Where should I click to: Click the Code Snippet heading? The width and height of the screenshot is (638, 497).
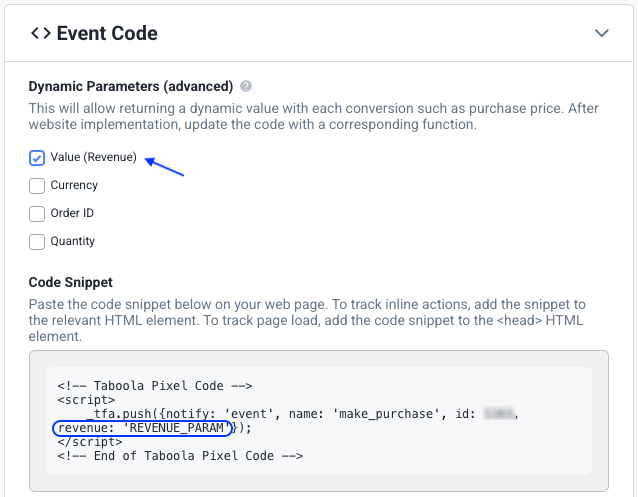pos(70,283)
